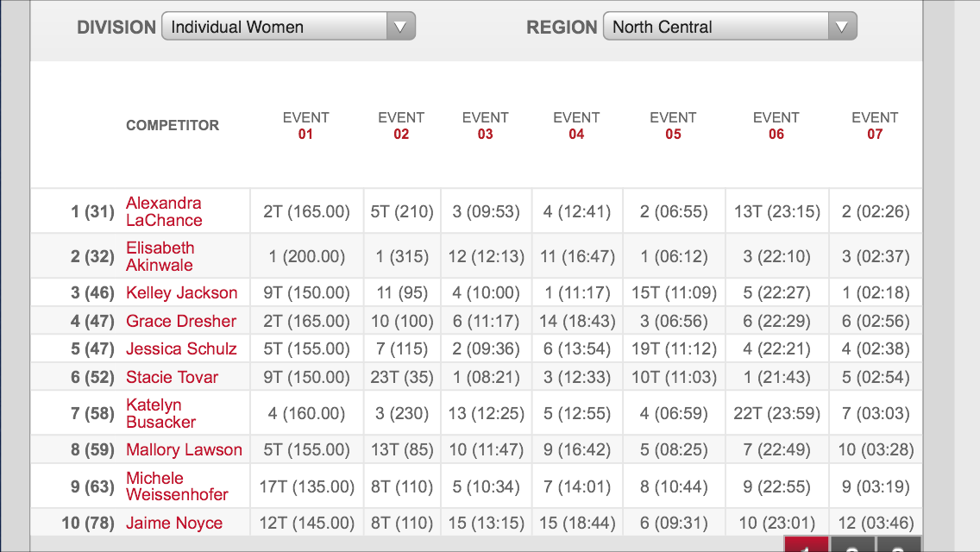
Task: Click Elisabeth Akinwale's Event 02 score cell
Action: (x=402, y=256)
